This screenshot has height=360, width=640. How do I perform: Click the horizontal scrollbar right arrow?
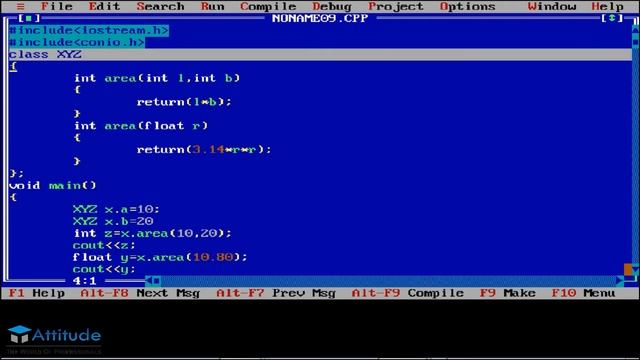click(x=620, y=281)
